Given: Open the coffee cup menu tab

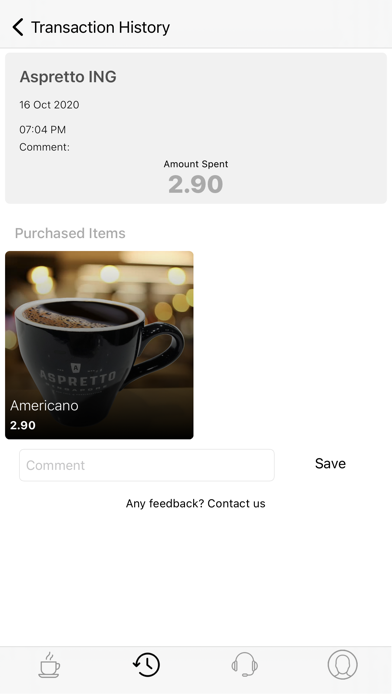Looking at the screenshot, I should [x=49, y=664].
